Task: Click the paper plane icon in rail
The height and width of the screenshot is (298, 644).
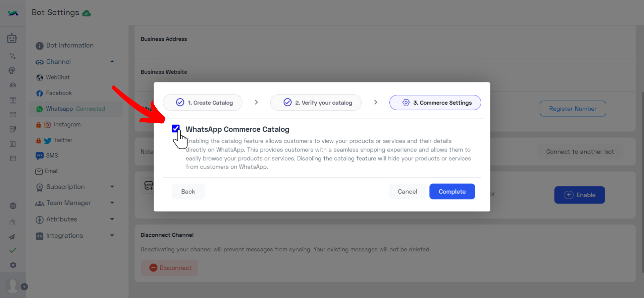Action: point(12,237)
